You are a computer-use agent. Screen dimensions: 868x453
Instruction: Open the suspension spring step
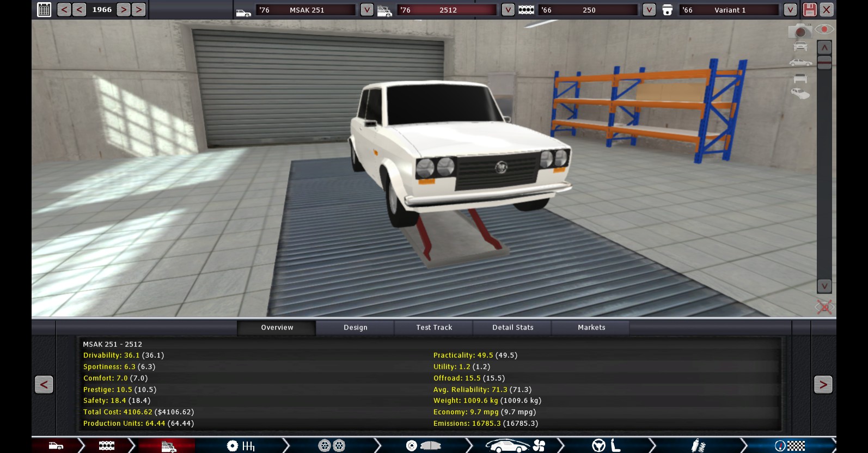698,446
